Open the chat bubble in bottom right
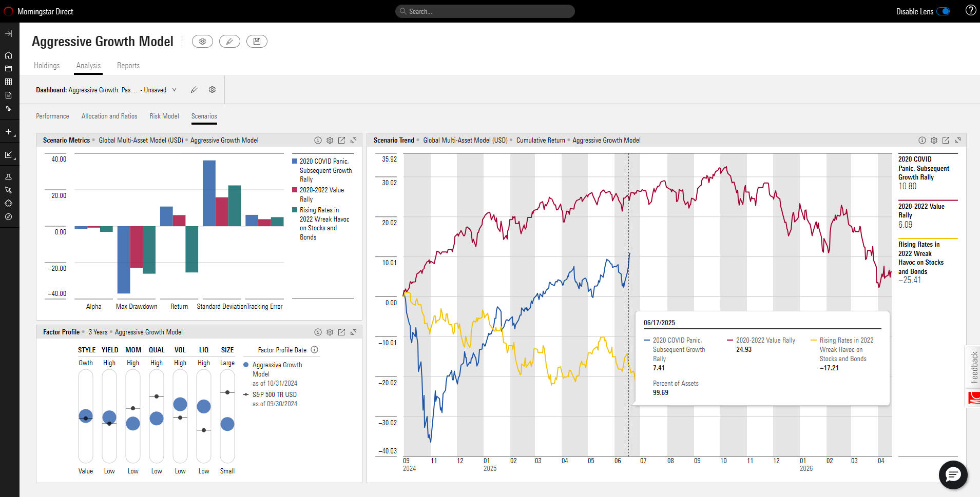Screen dimensions: 980x497 [952, 475]
